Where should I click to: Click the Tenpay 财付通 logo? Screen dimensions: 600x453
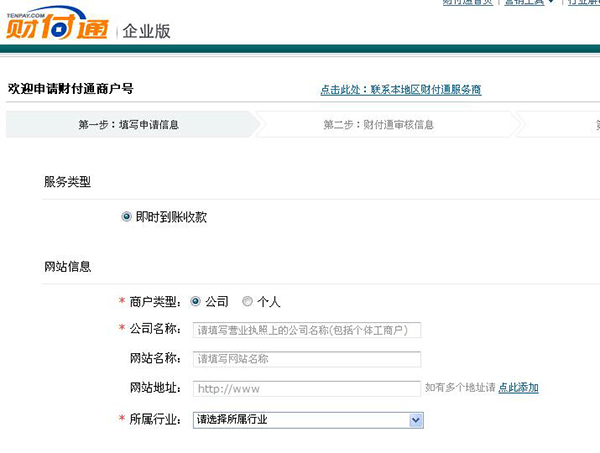coord(57,24)
